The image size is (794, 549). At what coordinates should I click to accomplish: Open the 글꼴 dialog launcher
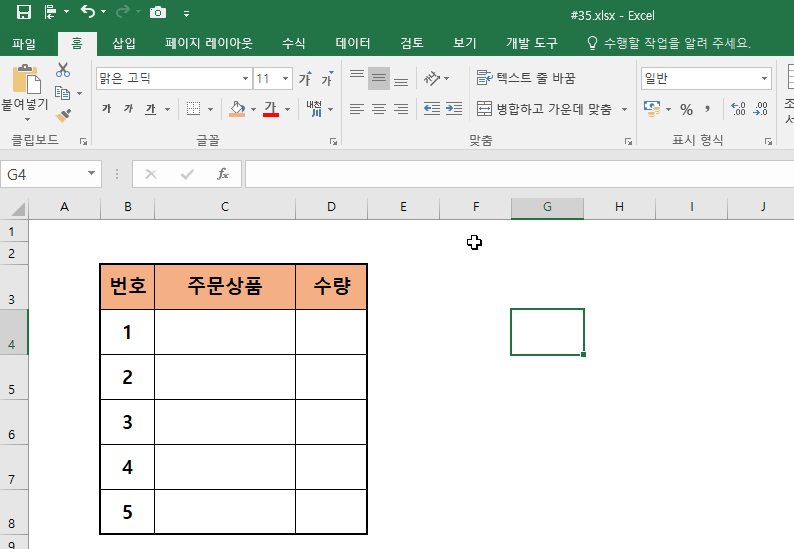[333, 142]
